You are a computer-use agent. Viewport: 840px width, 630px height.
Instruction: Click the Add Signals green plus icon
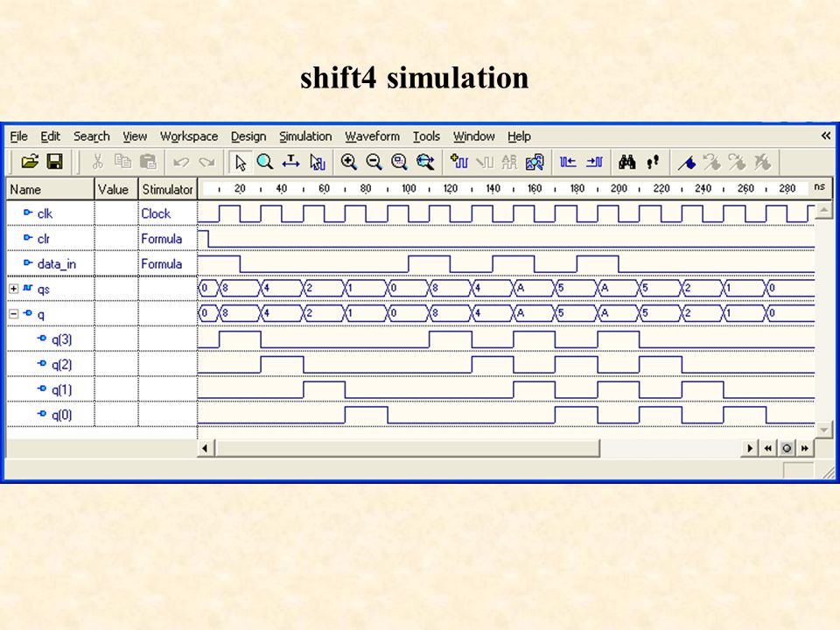coord(459,162)
